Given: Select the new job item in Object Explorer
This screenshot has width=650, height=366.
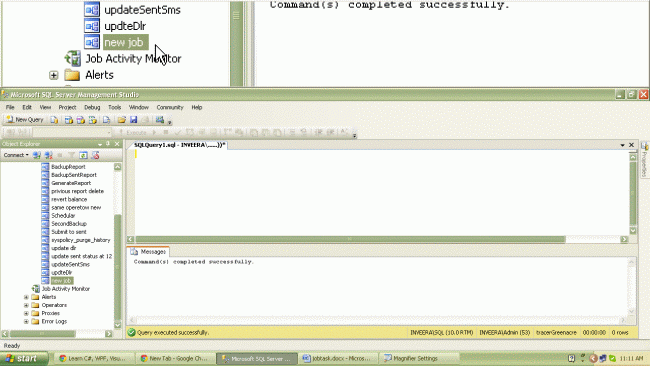Looking at the screenshot, I should coord(61,281).
